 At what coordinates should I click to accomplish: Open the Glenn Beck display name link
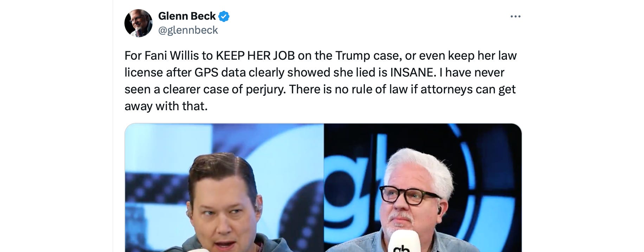[x=187, y=16]
